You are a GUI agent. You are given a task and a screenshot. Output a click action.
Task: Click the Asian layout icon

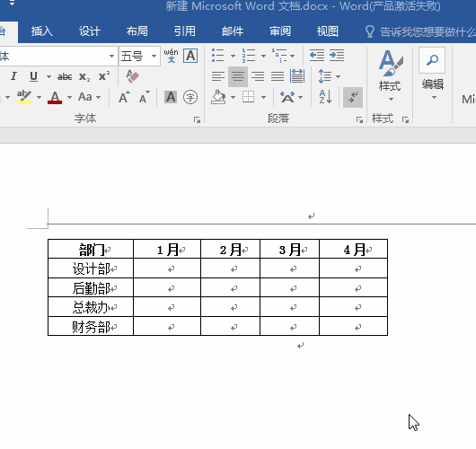(x=287, y=97)
